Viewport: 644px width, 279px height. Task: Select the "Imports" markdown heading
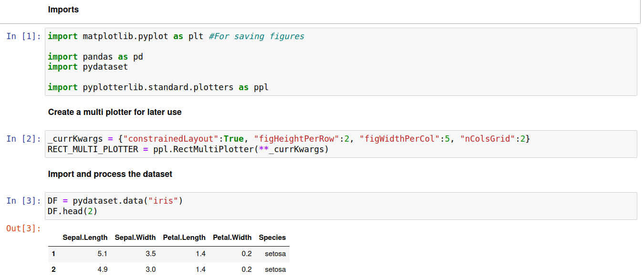tap(63, 10)
